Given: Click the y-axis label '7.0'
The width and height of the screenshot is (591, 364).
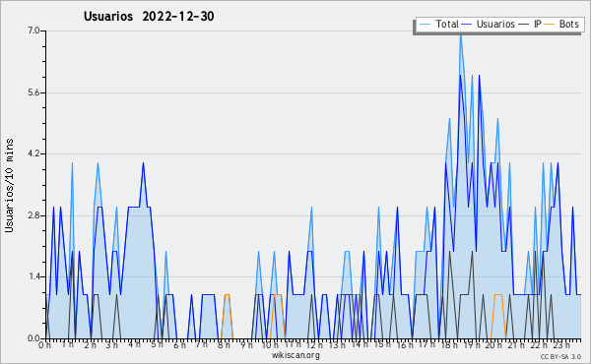Looking at the screenshot, I should coord(33,30).
